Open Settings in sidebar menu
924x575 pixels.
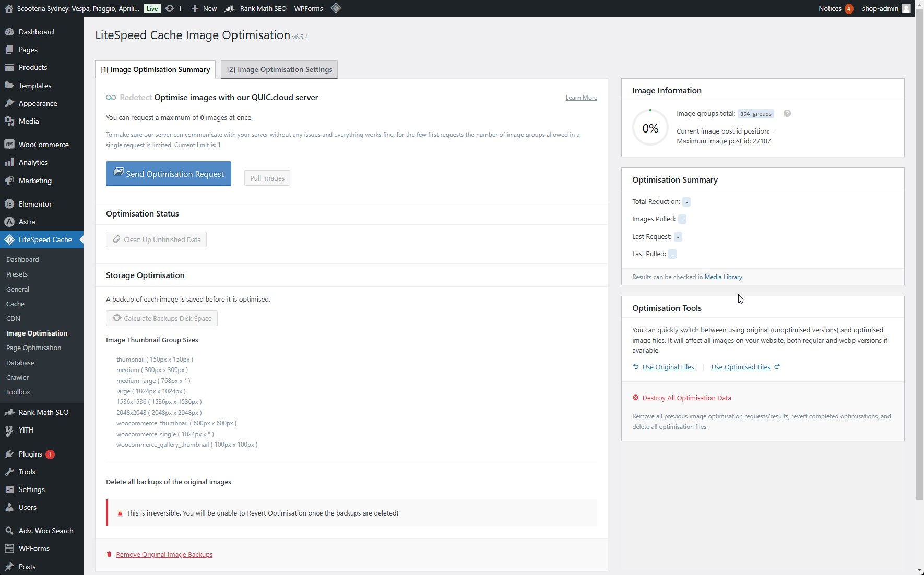[31, 489]
